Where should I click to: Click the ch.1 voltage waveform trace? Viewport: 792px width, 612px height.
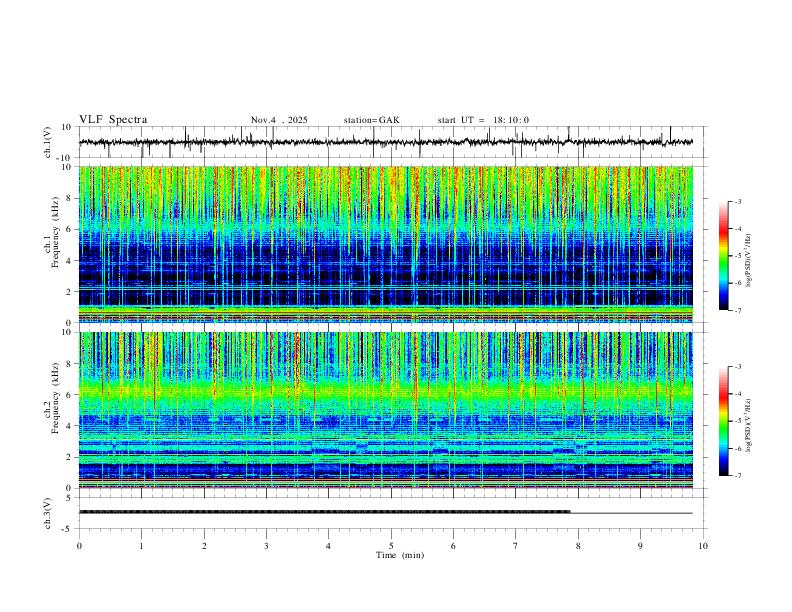385,142
